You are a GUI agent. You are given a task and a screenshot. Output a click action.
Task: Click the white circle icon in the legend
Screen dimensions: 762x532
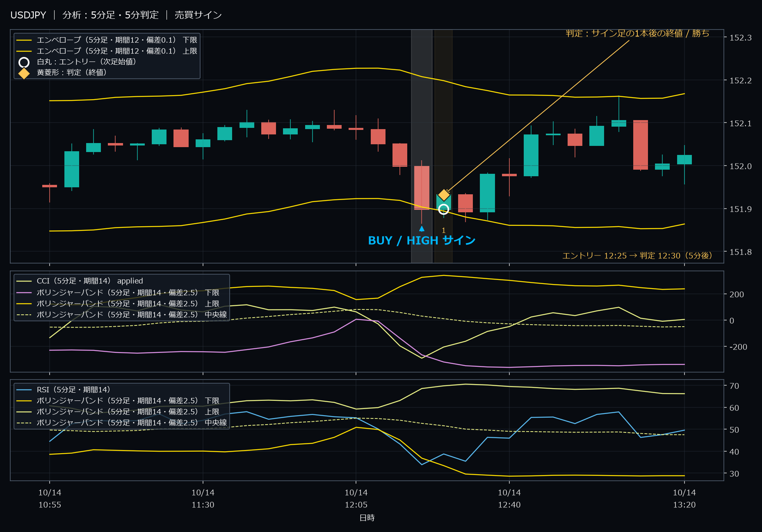pos(24,62)
